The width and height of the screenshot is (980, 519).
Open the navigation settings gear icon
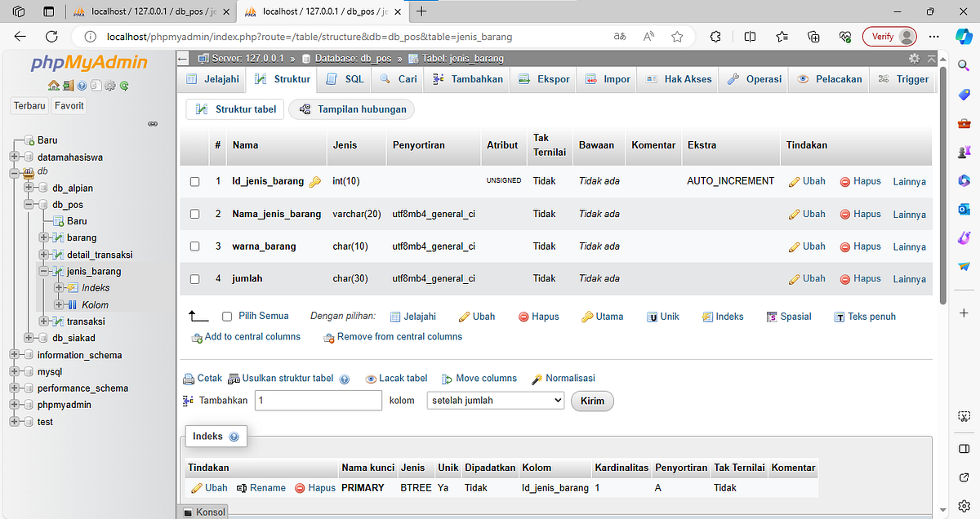(110, 86)
